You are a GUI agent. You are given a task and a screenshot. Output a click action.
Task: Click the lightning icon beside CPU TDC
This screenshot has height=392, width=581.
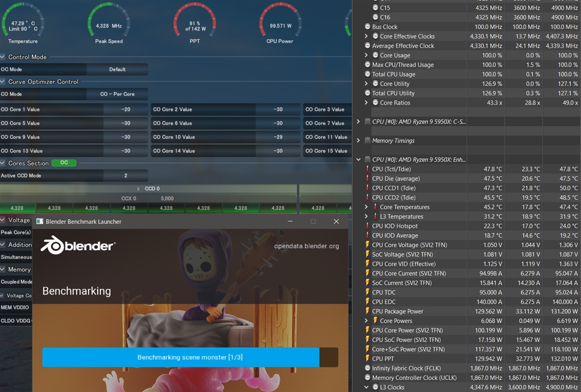coord(367,292)
